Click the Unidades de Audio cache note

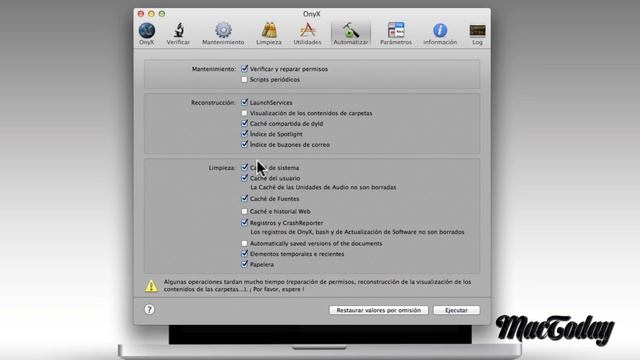[323, 187]
